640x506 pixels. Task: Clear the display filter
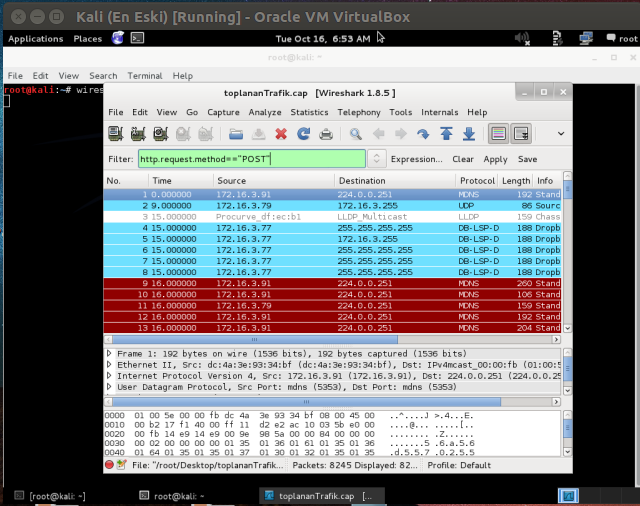pyautogui.click(x=463, y=159)
